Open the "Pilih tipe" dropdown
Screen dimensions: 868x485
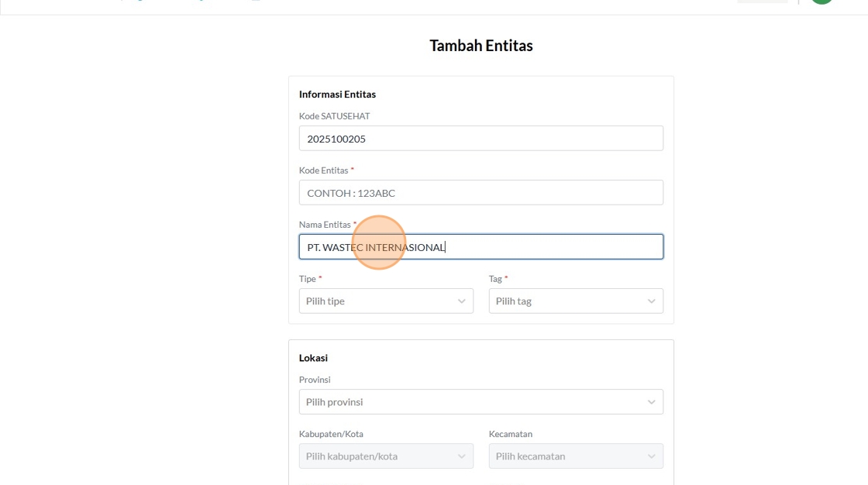pyautogui.click(x=380, y=301)
